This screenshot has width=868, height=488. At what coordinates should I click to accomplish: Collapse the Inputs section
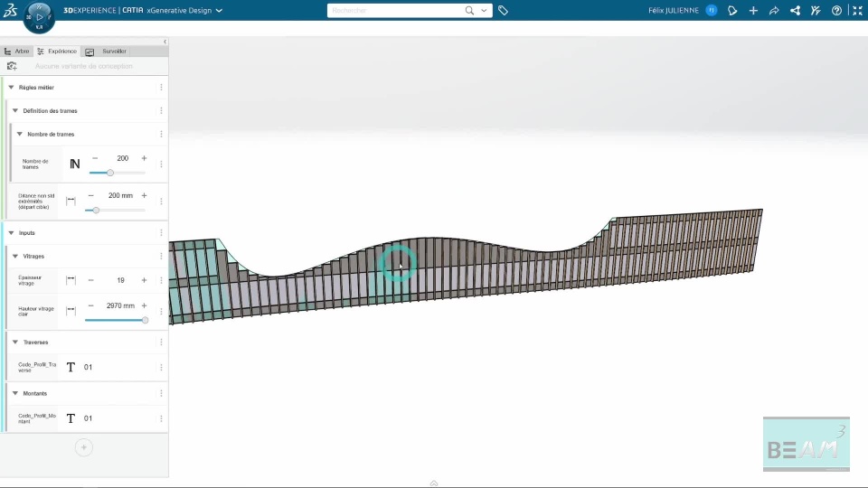[11, 233]
